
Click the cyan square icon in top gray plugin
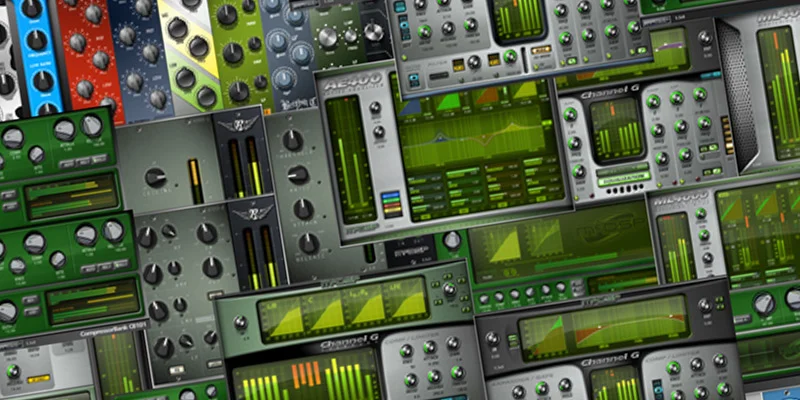coord(412,80)
